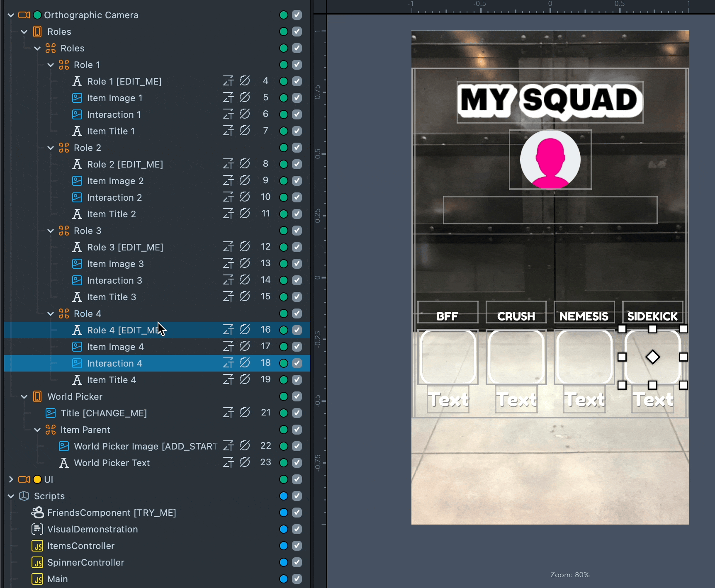Click the Orthographic Camera icon
Image resolution: width=715 pixels, height=588 pixels.
(24, 15)
